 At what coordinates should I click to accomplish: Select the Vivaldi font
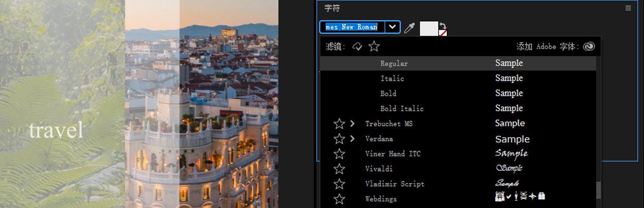pyautogui.click(x=379, y=169)
